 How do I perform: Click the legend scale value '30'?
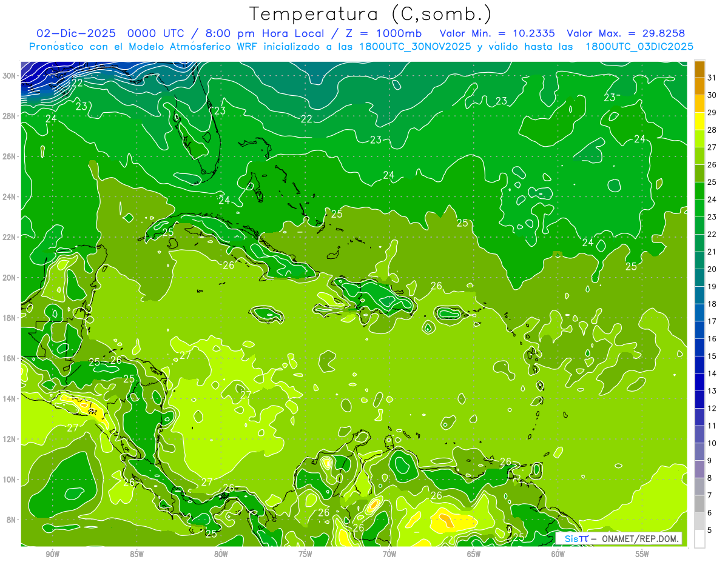pos(712,95)
